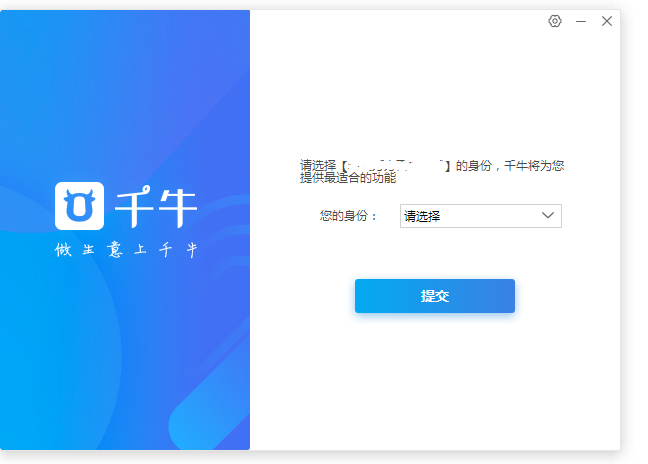Click the 请选择…的身份 prompt text
648x464 pixels.
click(432, 171)
